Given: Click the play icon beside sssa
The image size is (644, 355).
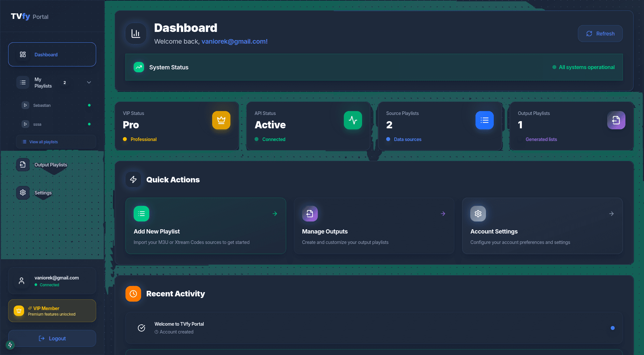Looking at the screenshot, I should tap(25, 124).
